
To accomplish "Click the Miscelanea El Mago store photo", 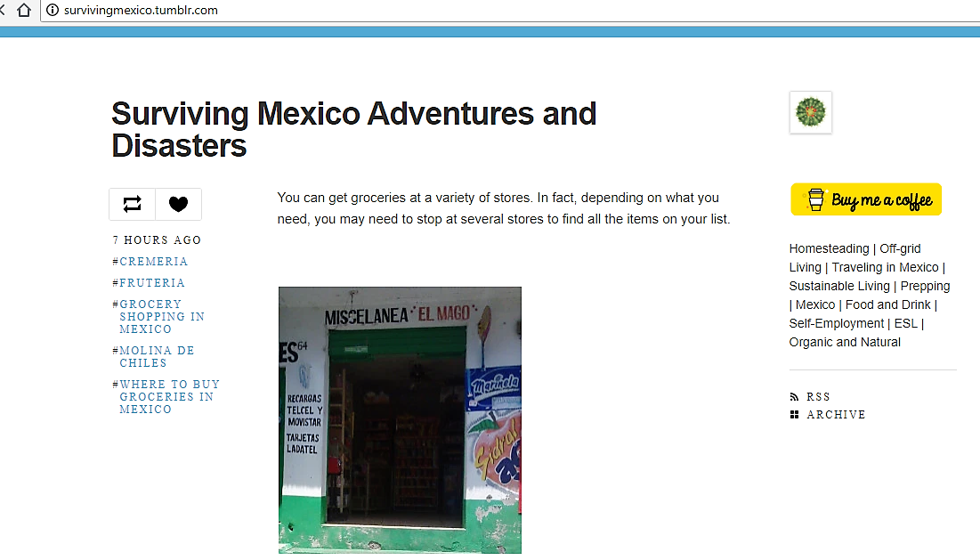I will point(400,419).
